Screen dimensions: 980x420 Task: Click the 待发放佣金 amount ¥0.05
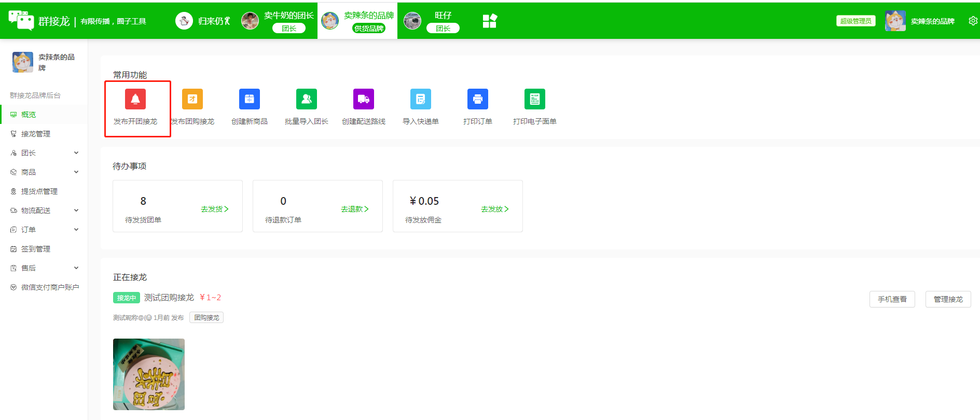click(424, 201)
